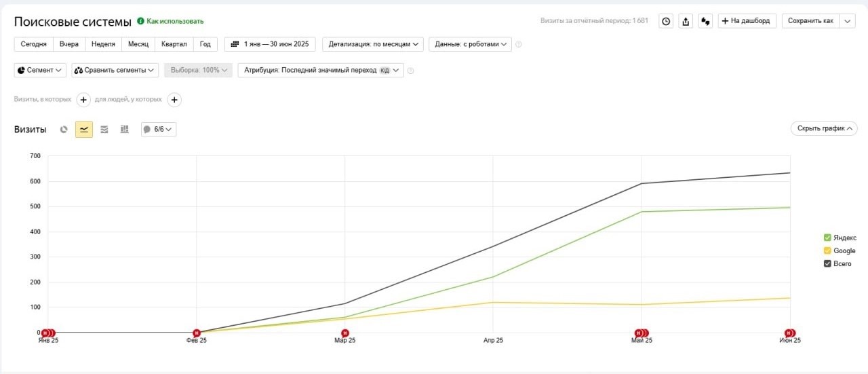Toggle the Всего legend checkbox
The height and width of the screenshot is (374, 868).
tap(827, 263)
